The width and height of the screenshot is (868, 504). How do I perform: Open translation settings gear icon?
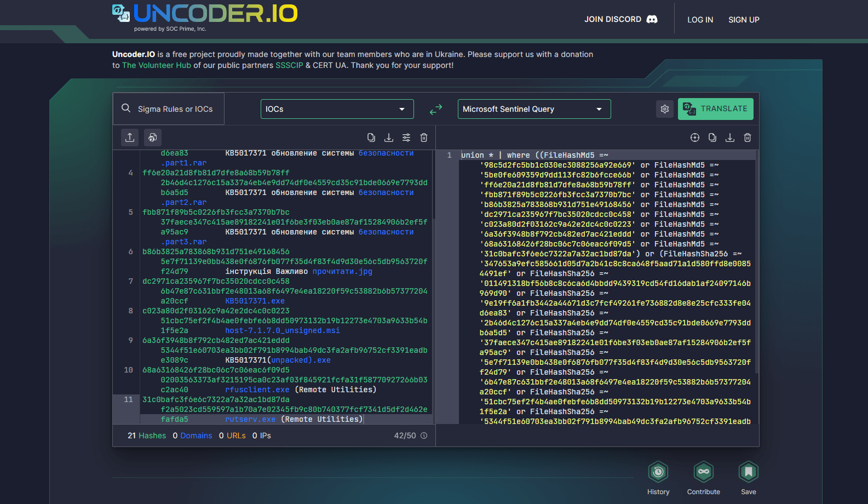(665, 109)
